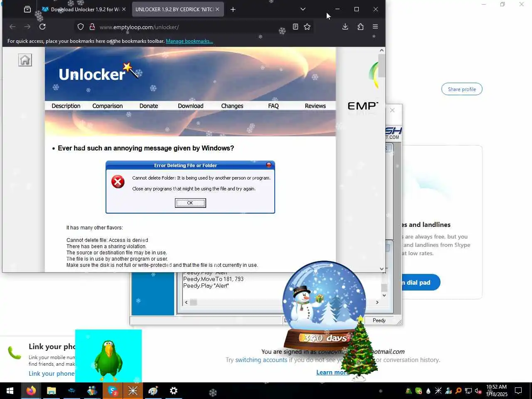Open File Explorer from the taskbar
This screenshot has height=399, width=532.
(x=52, y=391)
